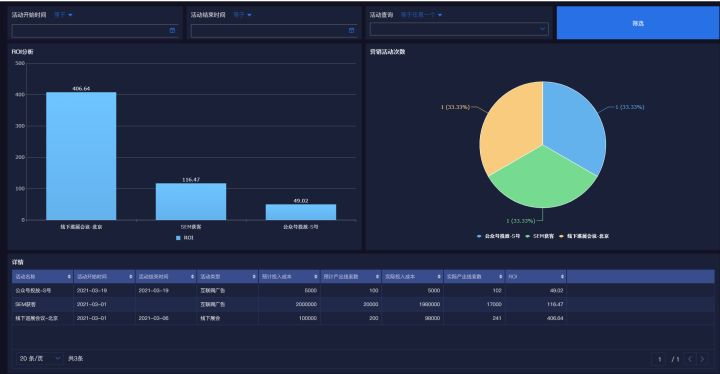Viewport: 720px width, 374px height.
Task: Click the 2021-03-06 end date cell
Action: pyautogui.click(x=166, y=318)
